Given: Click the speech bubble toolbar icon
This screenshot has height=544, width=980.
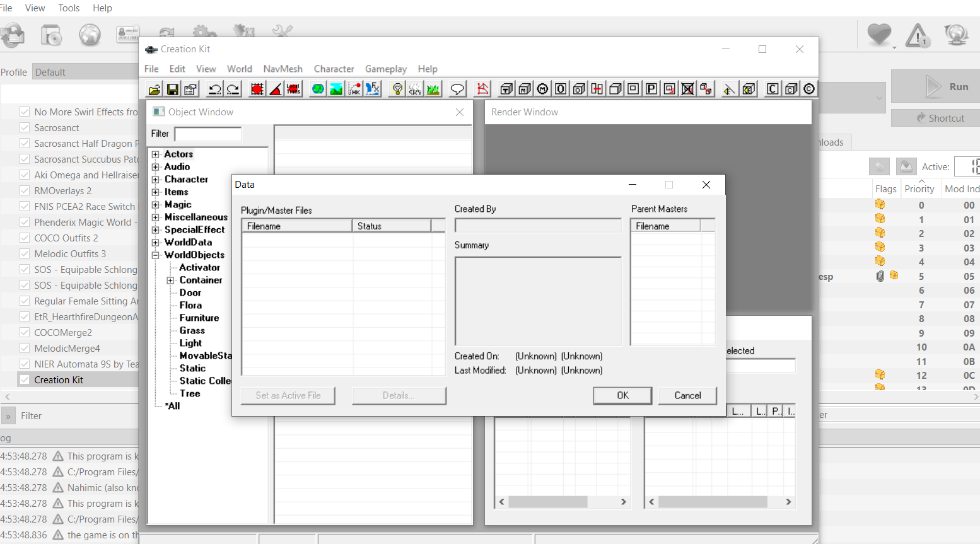Looking at the screenshot, I should click(457, 90).
